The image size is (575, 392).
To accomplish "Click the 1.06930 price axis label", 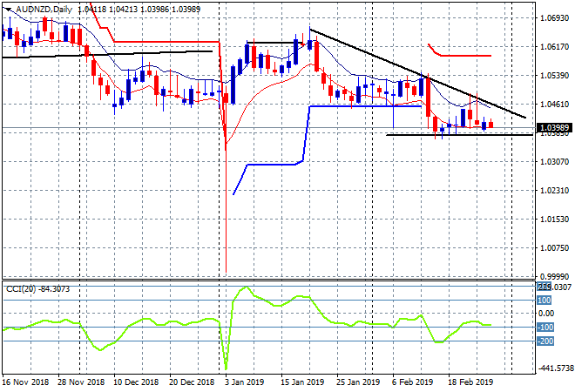I will (554, 18).
